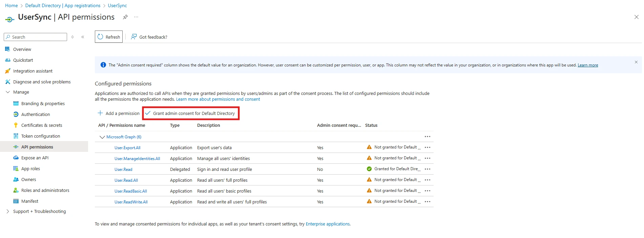Open Certificates & secrets in sidebar
The height and width of the screenshot is (238, 644).
tap(42, 125)
